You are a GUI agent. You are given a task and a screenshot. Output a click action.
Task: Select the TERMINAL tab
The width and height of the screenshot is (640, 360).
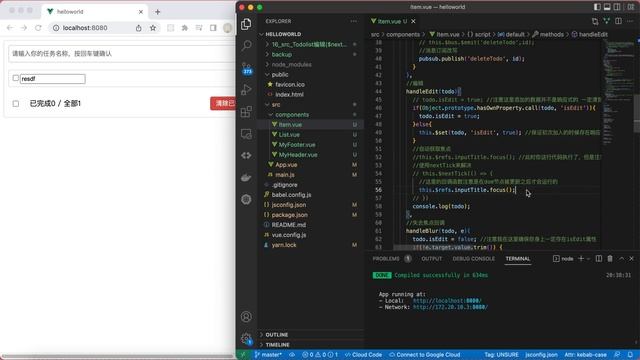518,258
